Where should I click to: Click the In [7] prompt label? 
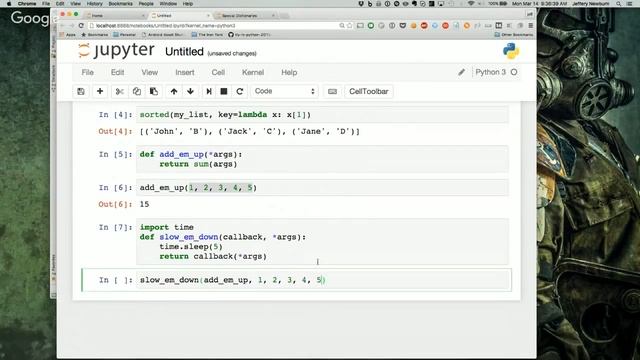click(116, 227)
